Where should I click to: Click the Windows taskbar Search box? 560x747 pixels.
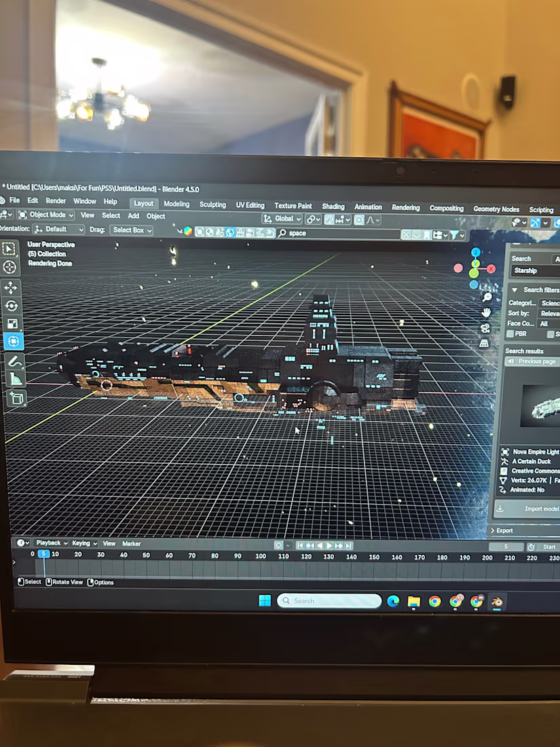(329, 601)
